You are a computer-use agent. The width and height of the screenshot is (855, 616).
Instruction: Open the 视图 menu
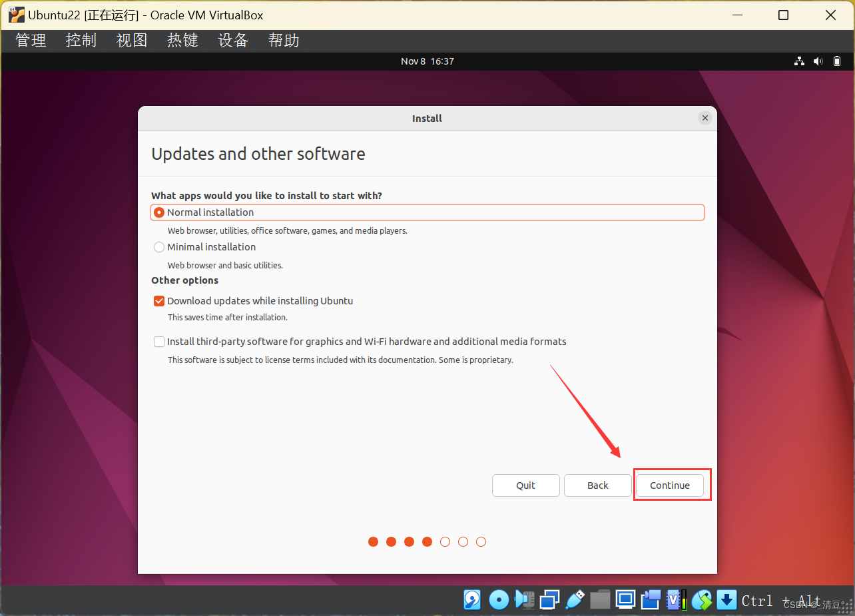click(132, 40)
